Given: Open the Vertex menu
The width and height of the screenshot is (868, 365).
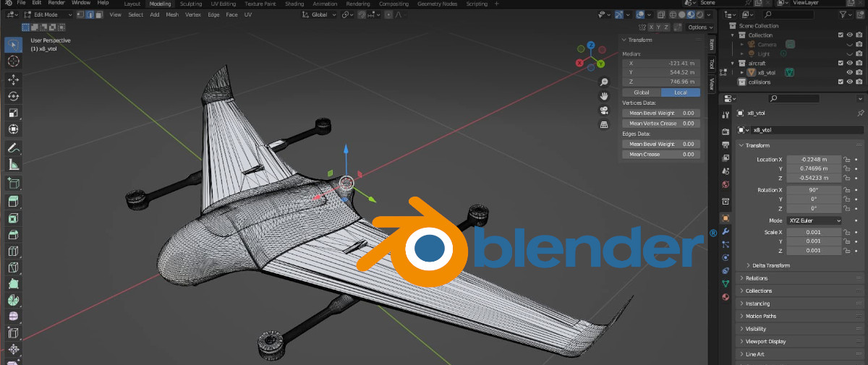Looking at the screenshot, I should [193, 14].
